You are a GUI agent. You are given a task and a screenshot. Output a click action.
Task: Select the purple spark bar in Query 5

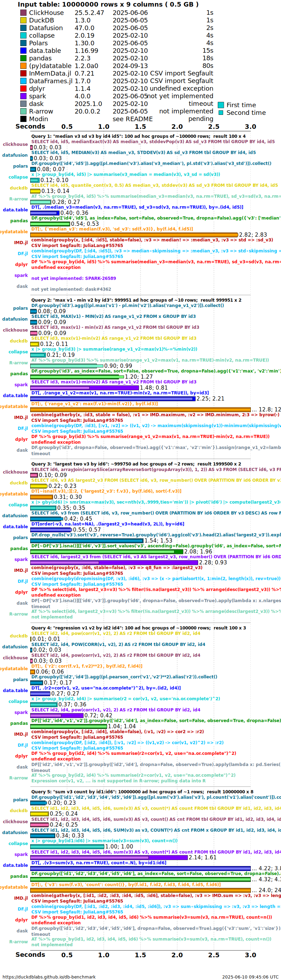click(109, 857)
